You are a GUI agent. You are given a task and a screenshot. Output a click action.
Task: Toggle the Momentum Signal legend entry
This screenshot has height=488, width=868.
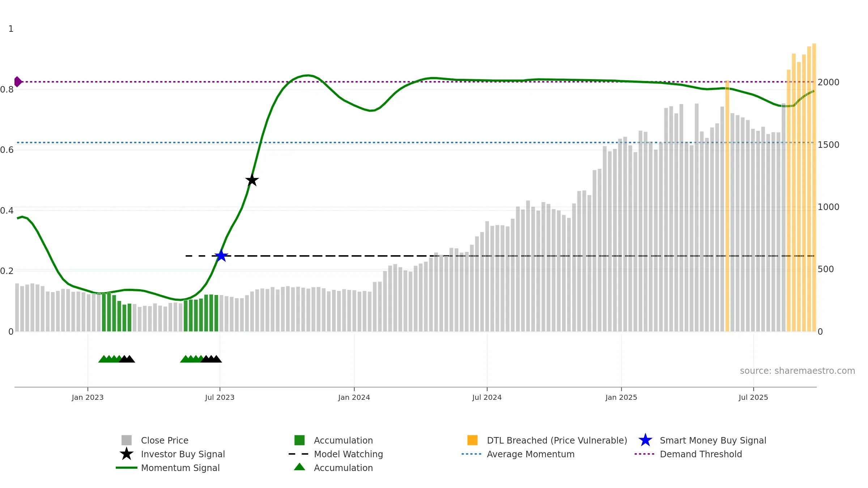click(x=180, y=468)
